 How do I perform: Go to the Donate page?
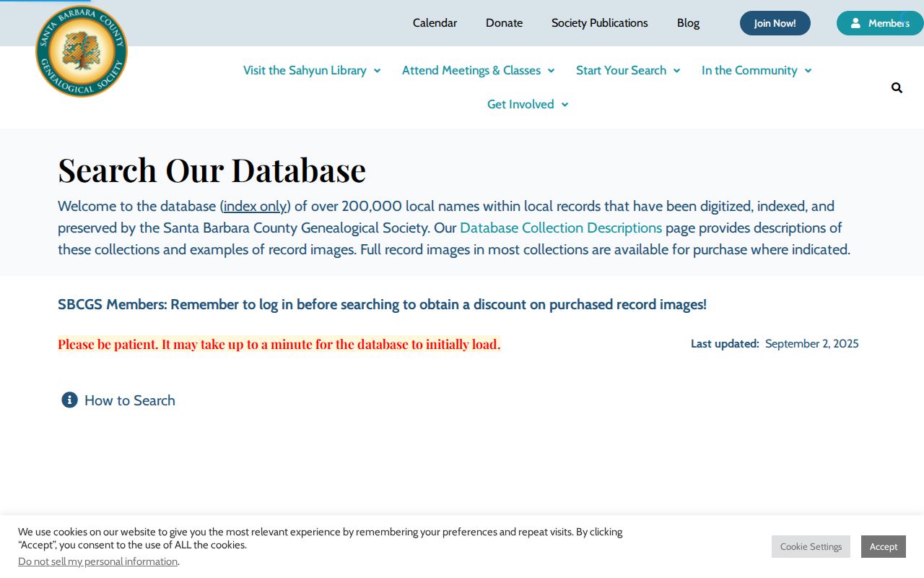click(504, 23)
